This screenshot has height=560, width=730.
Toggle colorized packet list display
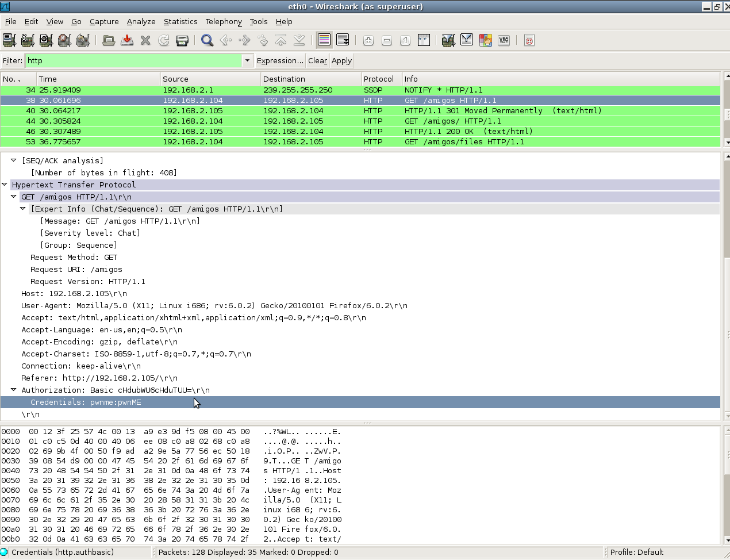[x=325, y=40]
